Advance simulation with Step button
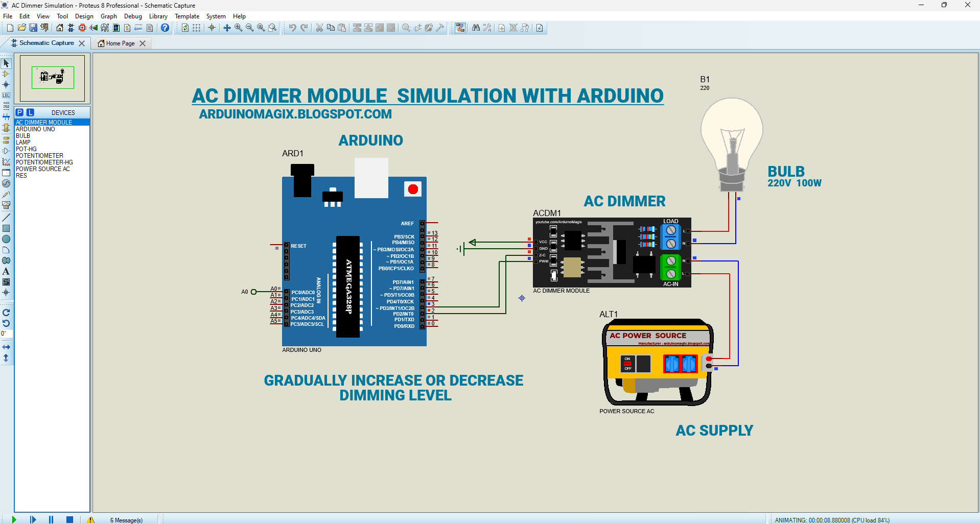The height and width of the screenshot is (524, 980). [x=33, y=519]
